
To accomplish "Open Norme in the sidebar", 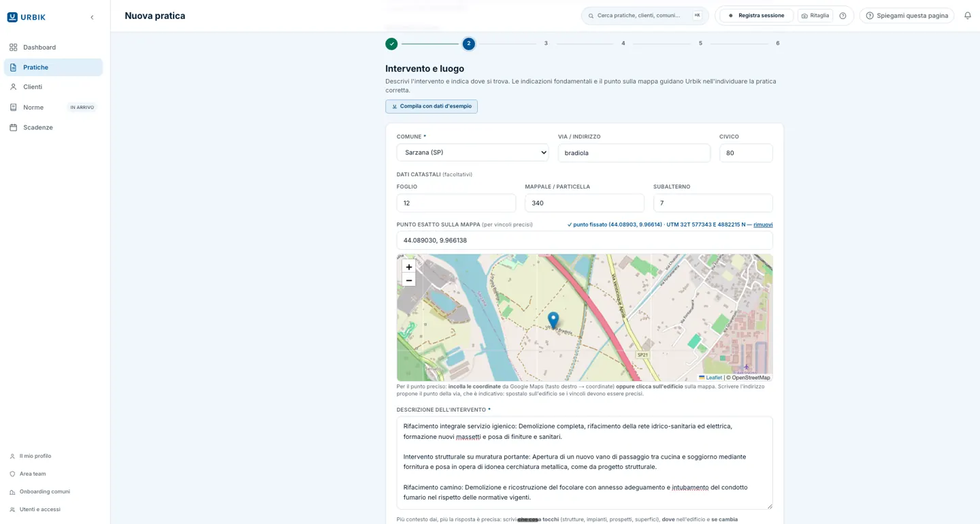I will [x=53, y=108].
